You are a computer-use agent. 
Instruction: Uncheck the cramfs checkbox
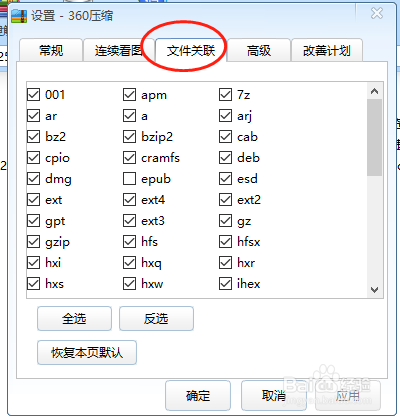130,158
